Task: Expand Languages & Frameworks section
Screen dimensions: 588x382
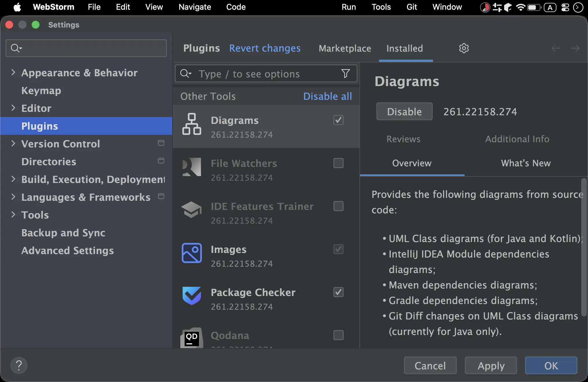Action: (x=13, y=197)
